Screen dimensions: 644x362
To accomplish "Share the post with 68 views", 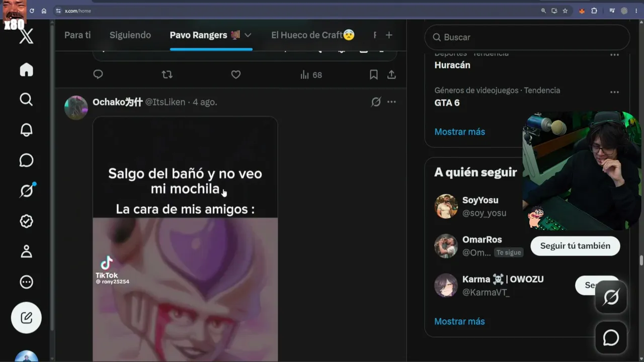I will pos(391,74).
